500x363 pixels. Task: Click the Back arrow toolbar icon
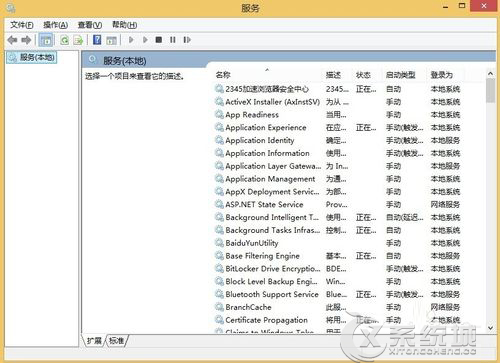(12, 40)
